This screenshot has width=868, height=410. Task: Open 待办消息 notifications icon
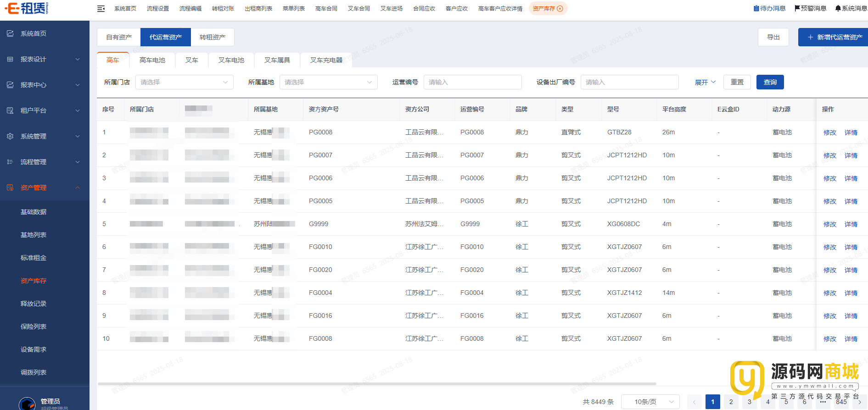tap(756, 8)
